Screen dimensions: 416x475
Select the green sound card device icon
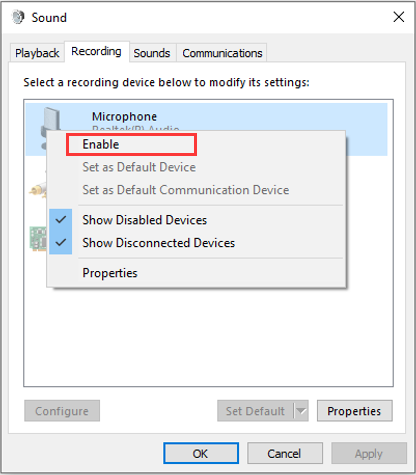(38, 238)
